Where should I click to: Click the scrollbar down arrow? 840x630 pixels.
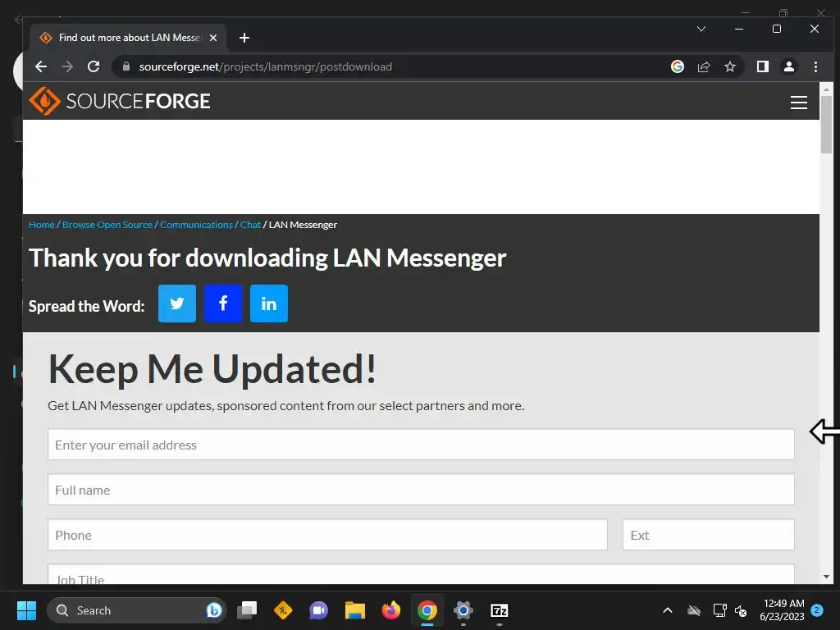pos(826,577)
